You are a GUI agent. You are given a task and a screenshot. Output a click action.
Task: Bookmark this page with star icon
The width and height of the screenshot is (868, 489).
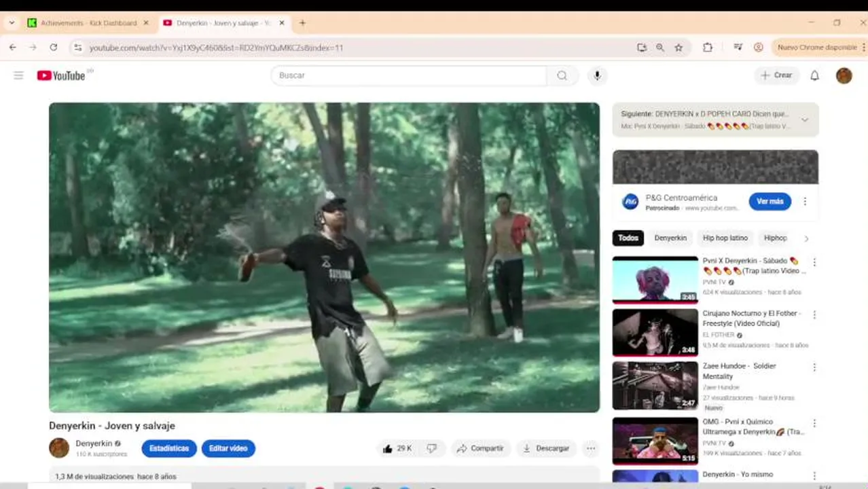coord(679,48)
